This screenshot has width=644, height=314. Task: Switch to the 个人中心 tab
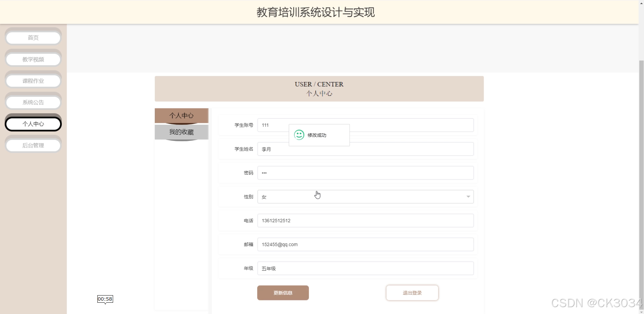pos(181,116)
